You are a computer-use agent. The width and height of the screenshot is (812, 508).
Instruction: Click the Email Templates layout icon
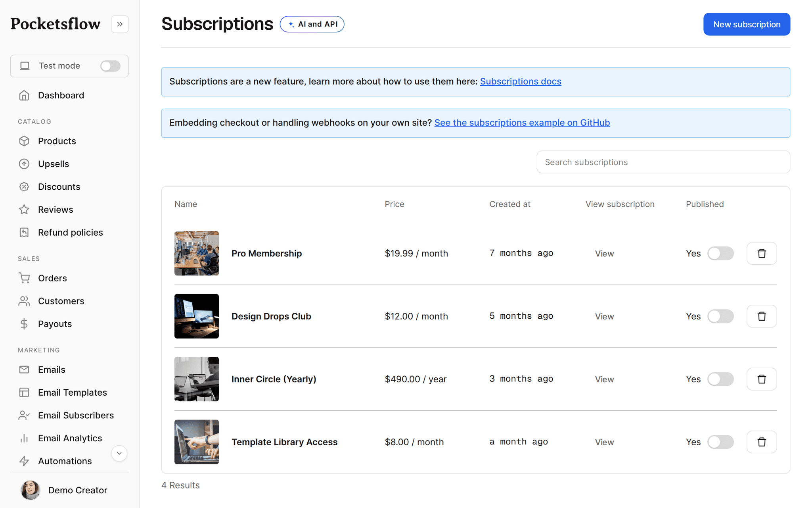[x=24, y=393]
